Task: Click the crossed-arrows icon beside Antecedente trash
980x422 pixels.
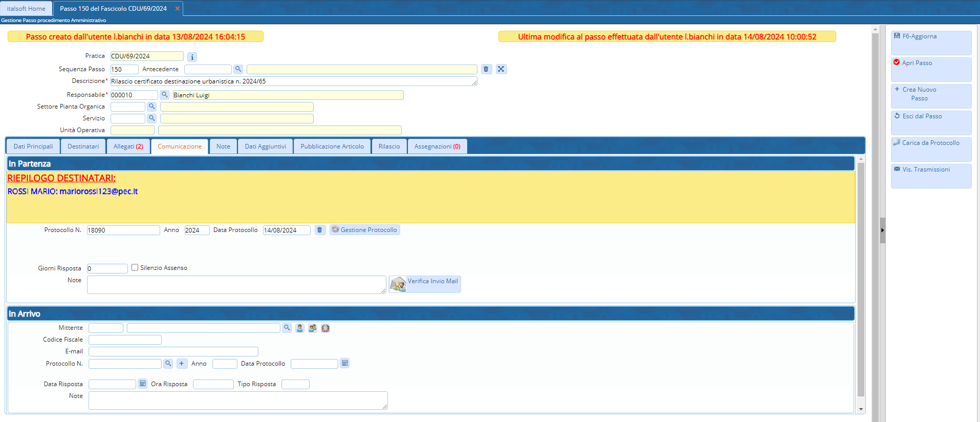Action: [501, 69]
